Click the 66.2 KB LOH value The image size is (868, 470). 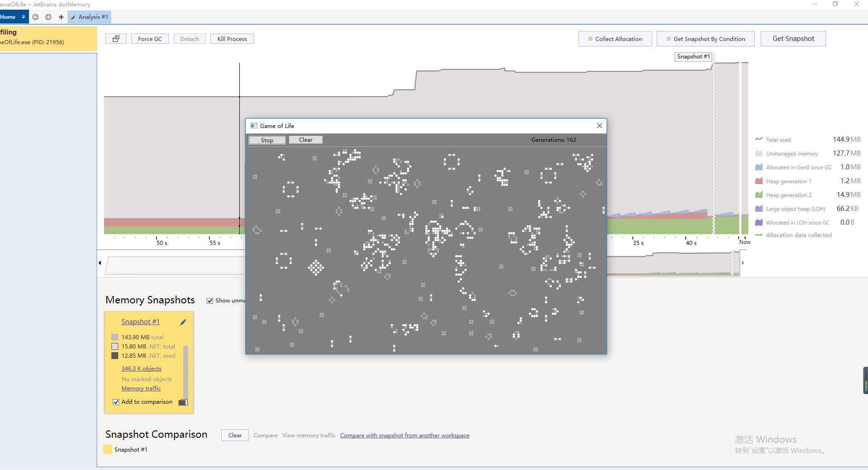click(x=847, y=209)
